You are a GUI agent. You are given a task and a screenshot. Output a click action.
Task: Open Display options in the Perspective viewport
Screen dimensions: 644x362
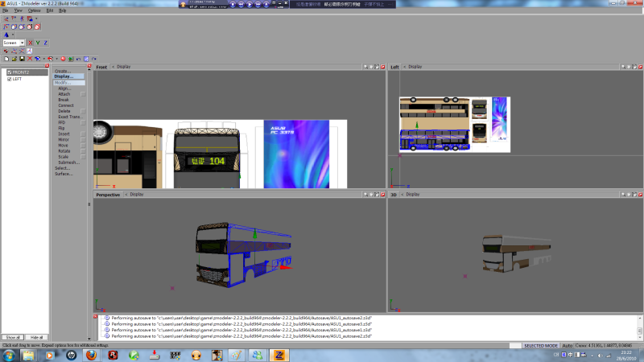click(x=137, y=194)
